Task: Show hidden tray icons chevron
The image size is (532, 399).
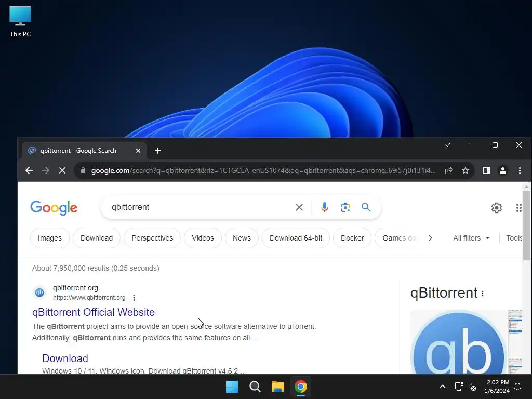Action: (443, 387)
